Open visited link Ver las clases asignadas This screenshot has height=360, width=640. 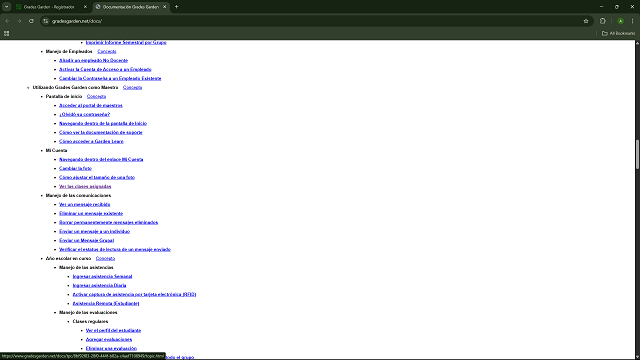(x=85, y=186)
